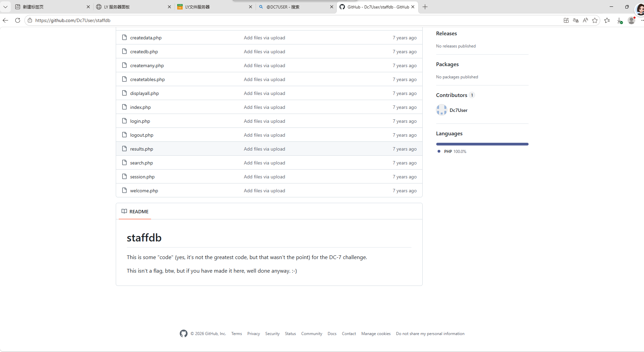Image resolution: width=644 pixels, height=352 pixels.
Task: Close the LY文件服务器 tab
Action: coord(251,7)
